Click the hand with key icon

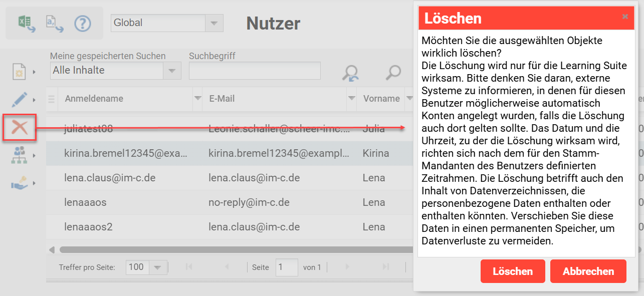point(20,183)
